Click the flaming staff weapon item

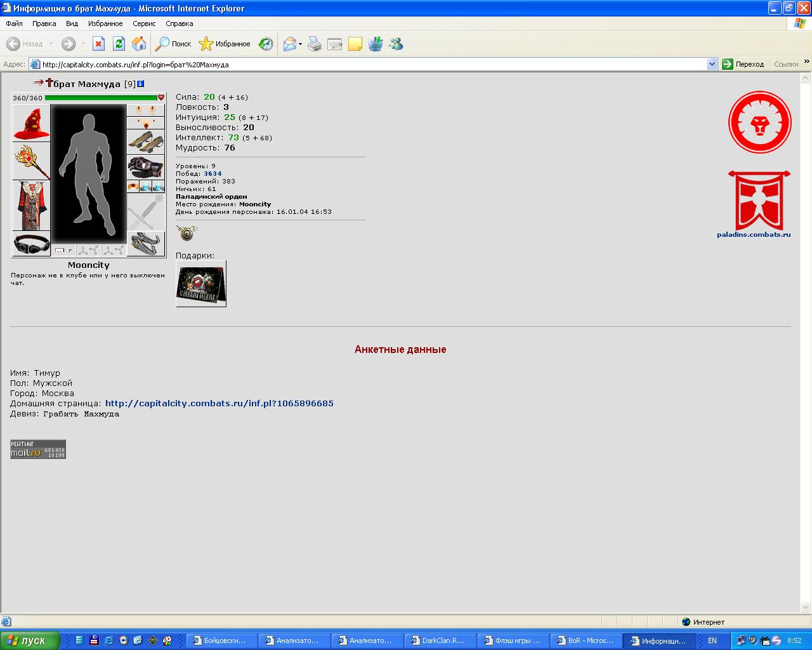pos(31,161)
